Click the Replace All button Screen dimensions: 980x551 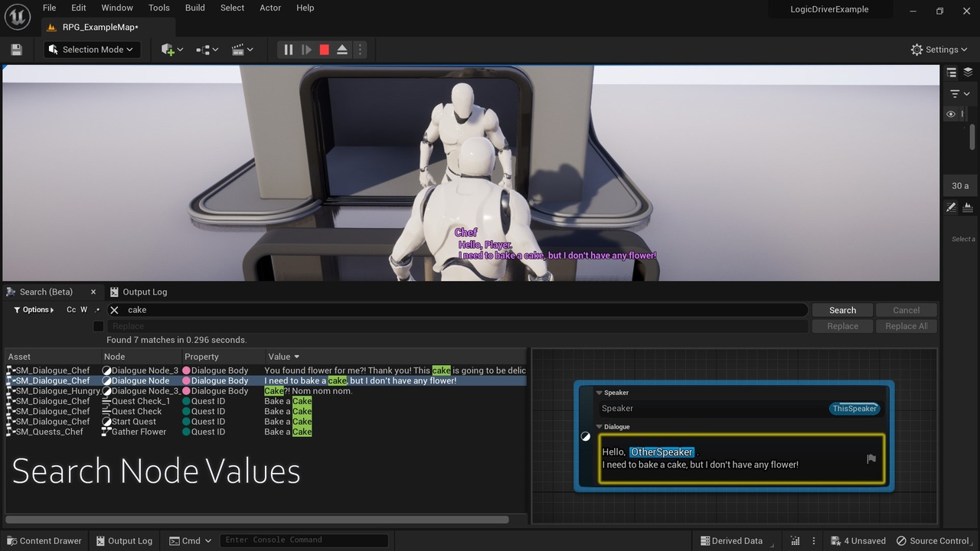(x=906, y=325)
